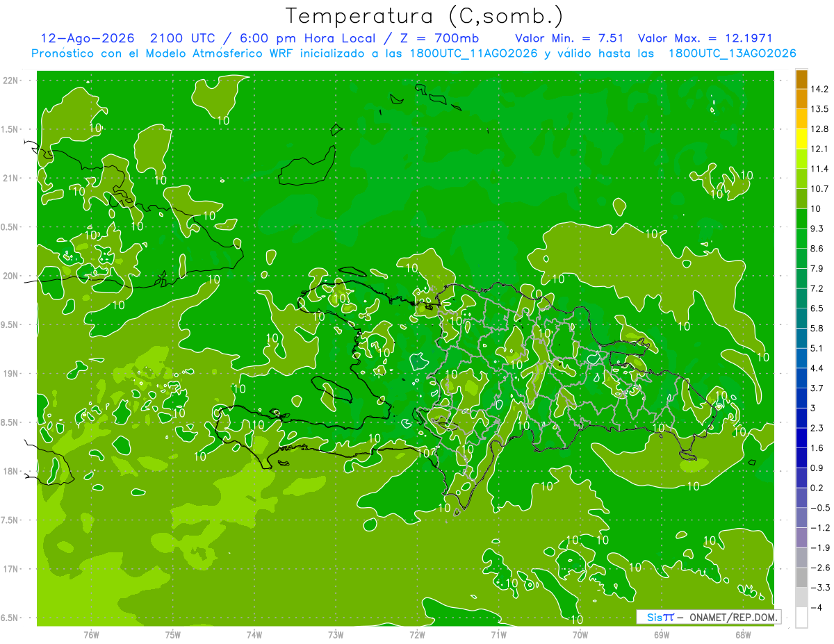The width and height of the screenshot is (834, 644).
Task: Click the longitude label "73W"
Action: coord(336,634)
